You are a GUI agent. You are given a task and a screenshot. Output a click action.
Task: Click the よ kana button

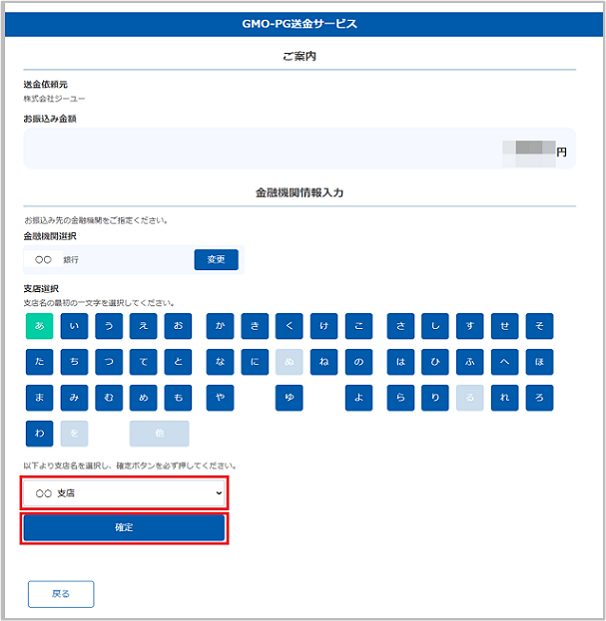[358, 398]
